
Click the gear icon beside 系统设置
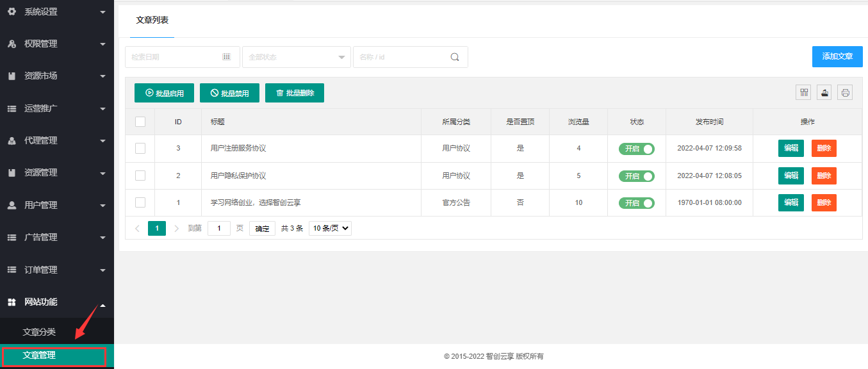(x=12, y=12)
